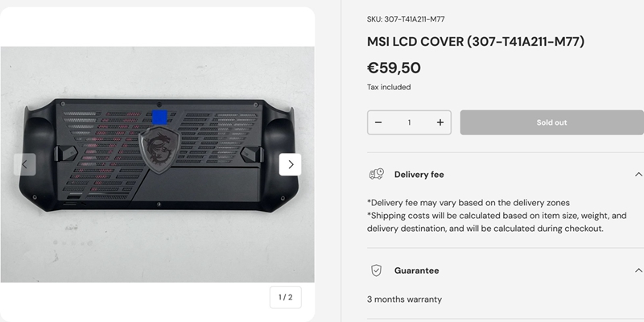Click the €59,50 price
The height and width of the screenshot is (322, 644).
tap(394, 68)
